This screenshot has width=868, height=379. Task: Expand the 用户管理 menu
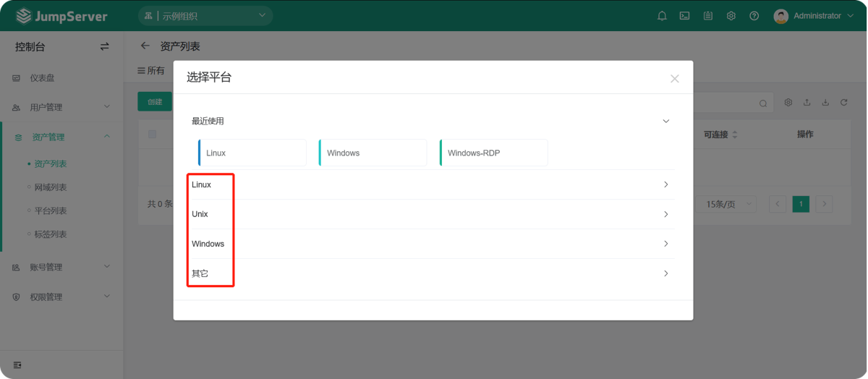click(x=107, y=107)
